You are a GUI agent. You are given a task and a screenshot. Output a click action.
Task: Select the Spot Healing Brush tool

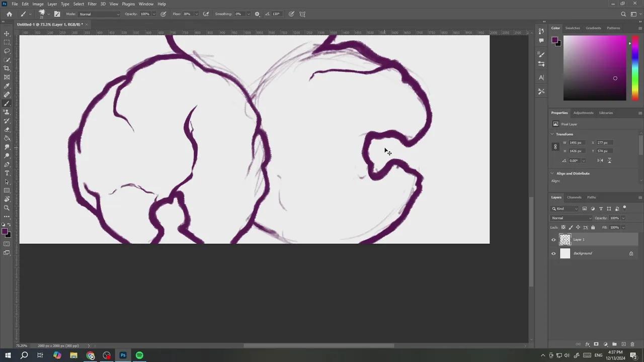(x=7, y=95)
